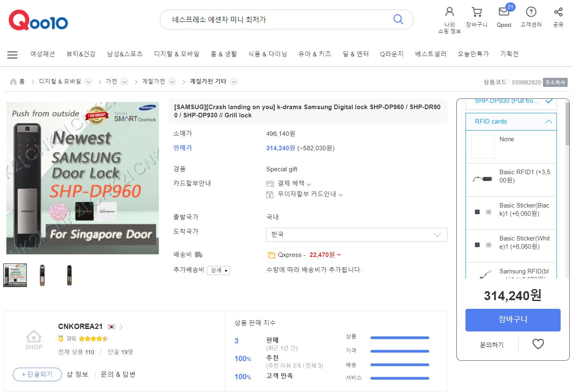Select Basic RFID1 (+3,500원) option
The width and height of the screenshot is (573, 392).
(511, 180)
